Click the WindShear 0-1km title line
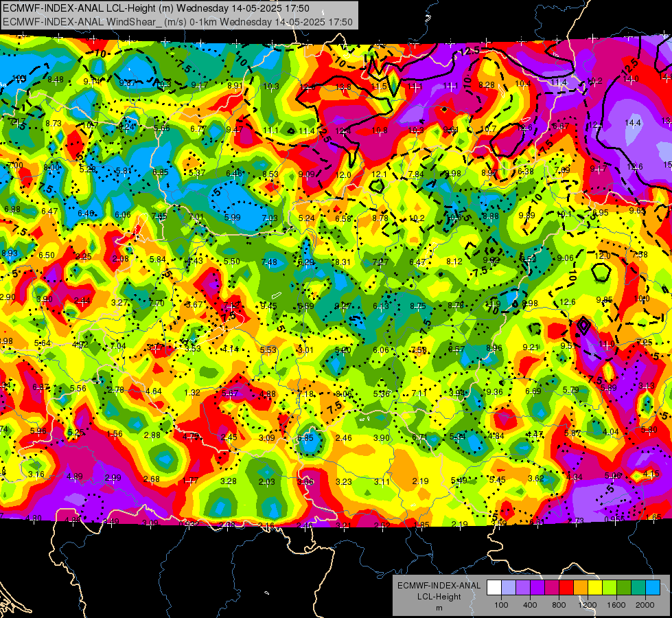 click(x=177, y=22)
